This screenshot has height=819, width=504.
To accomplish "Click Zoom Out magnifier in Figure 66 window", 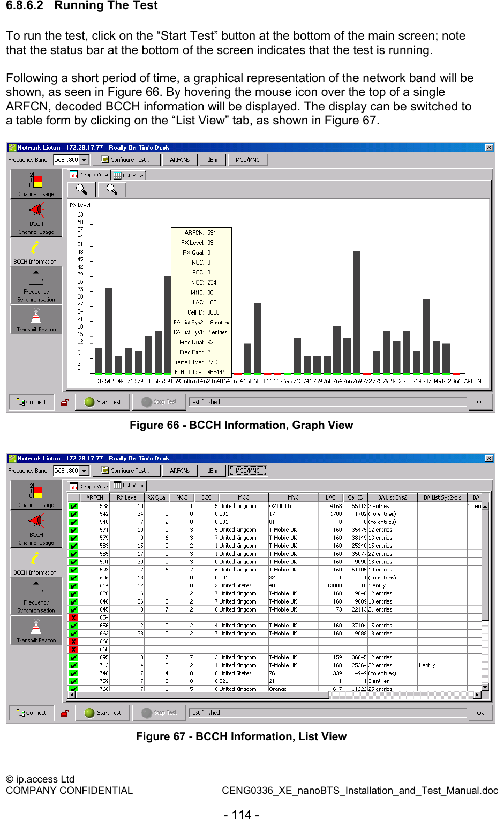I will (x=112, y=189).
